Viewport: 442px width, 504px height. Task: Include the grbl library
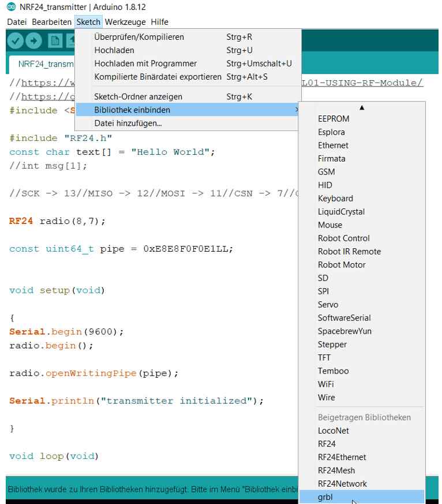tap(325, 496)
